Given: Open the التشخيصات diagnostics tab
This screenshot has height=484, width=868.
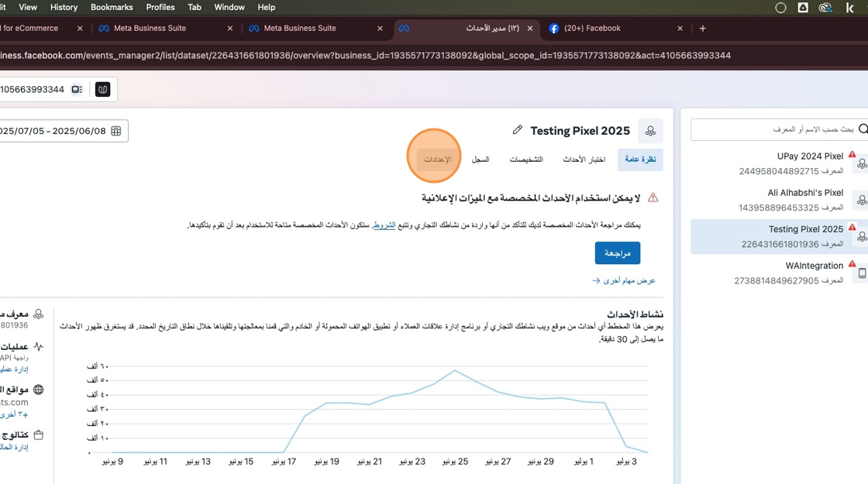Looking at the screenshot, I should pos(526,160).
